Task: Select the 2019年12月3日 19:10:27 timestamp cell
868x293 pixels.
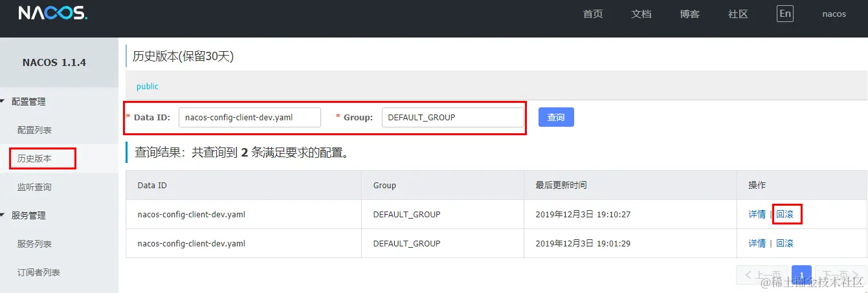Action: [630, 214]
